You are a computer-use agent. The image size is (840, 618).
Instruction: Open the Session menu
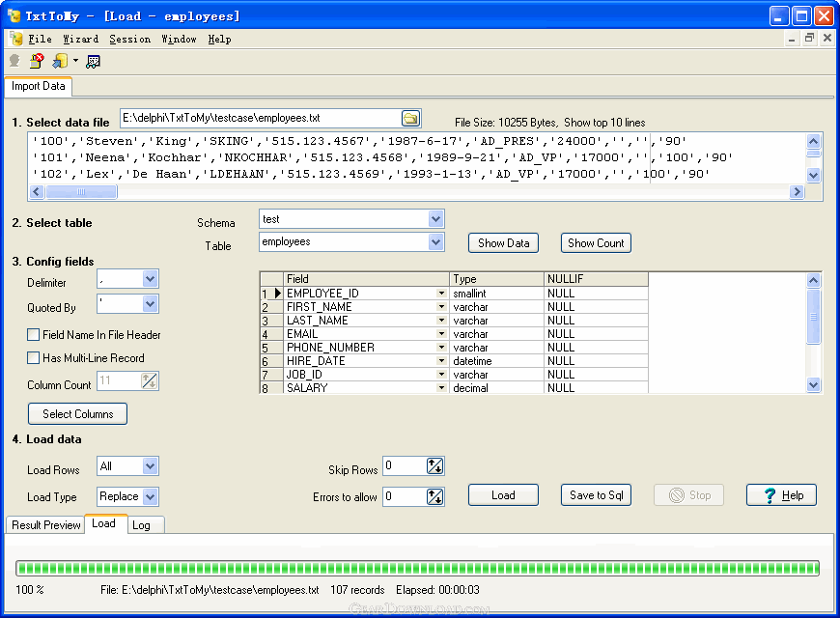[129, 40]
